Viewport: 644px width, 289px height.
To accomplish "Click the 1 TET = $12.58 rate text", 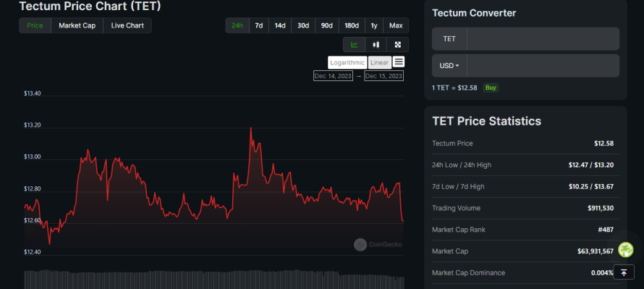I will pyautogui.click(x=454, y=88).
